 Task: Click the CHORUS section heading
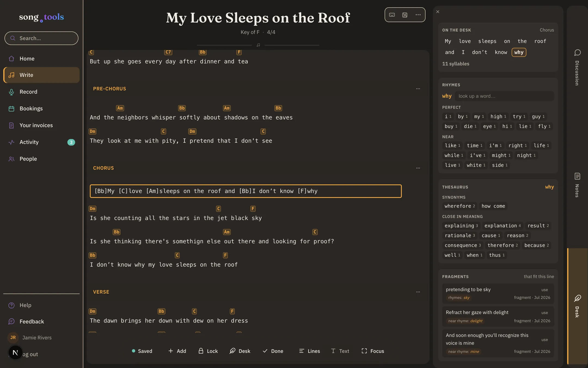103,168
